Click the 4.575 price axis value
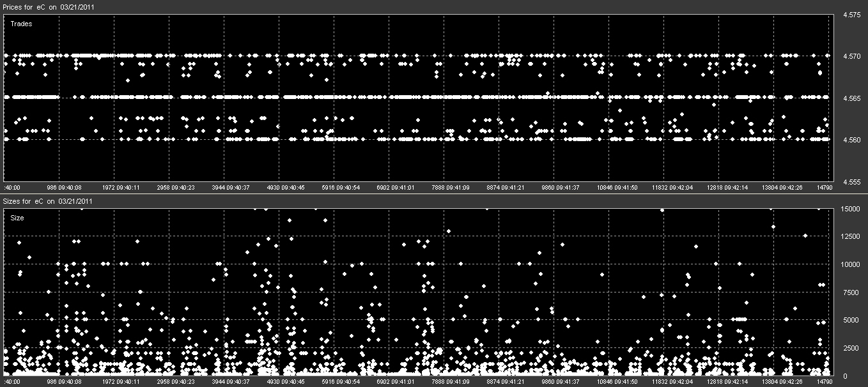 pyautogui.click(x=851, y=14)
